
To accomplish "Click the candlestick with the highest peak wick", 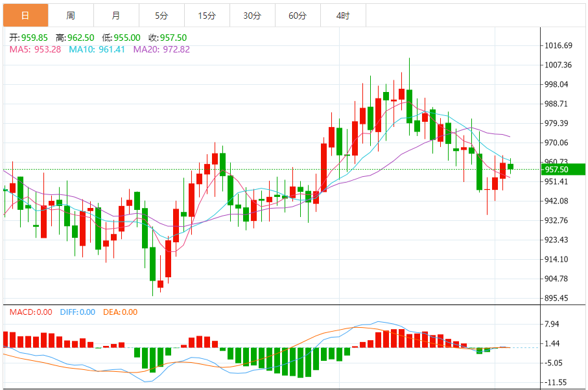I will (x=410, y=106).
